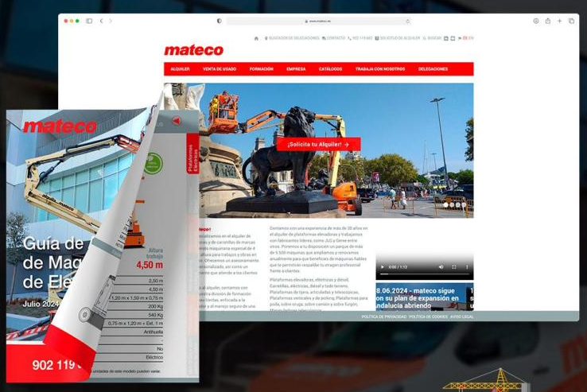Open the browser share icon
This screenshot has width=587, height=392.
548,21
